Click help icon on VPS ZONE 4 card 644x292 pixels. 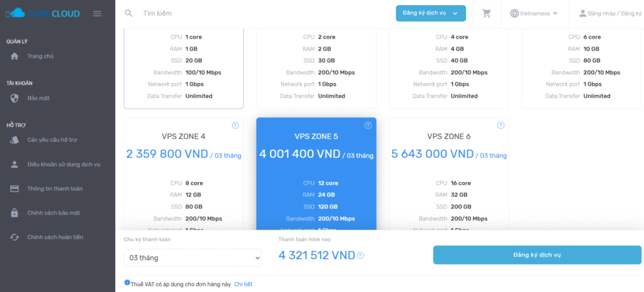pyautogui.click(x=235, y=126)
